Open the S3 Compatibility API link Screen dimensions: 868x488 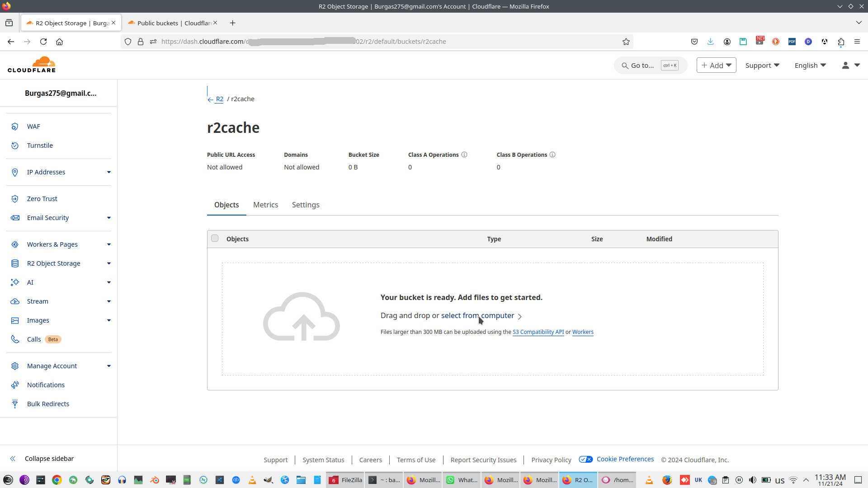click(x=538, y=332)
